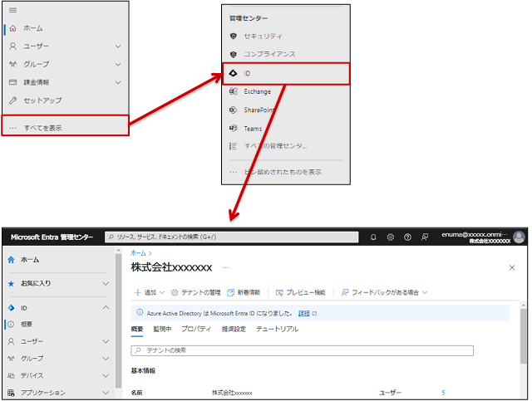The width and height of the screenshot is (532, 401).
Task: Click the hamburger menu icon in the admin nav
Action: point(12,10)
